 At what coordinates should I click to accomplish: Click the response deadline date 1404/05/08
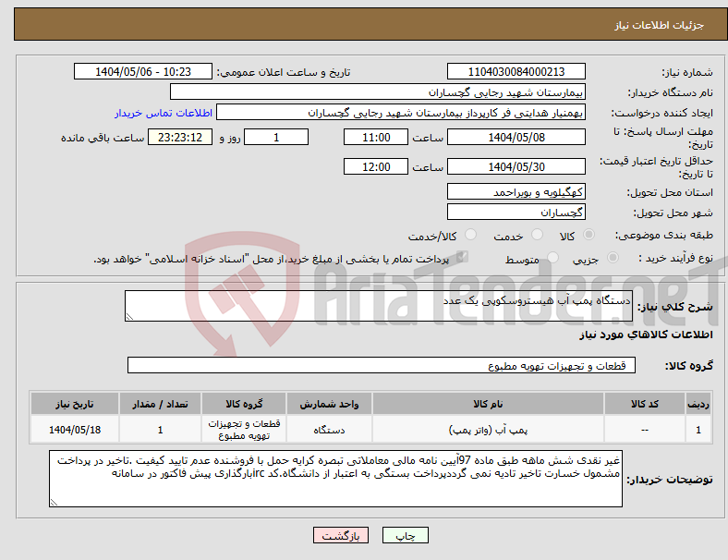click(516, 138)
